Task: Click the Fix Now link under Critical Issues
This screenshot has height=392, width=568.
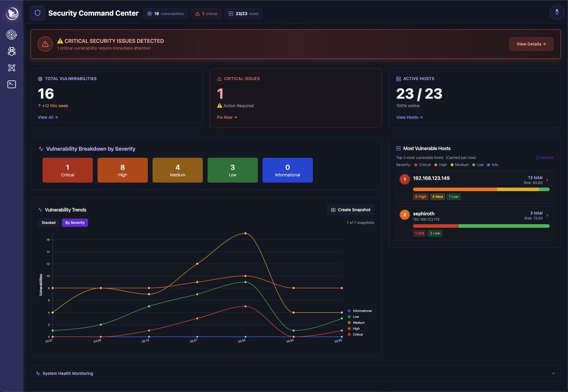Action: click(x=226, y=117)
